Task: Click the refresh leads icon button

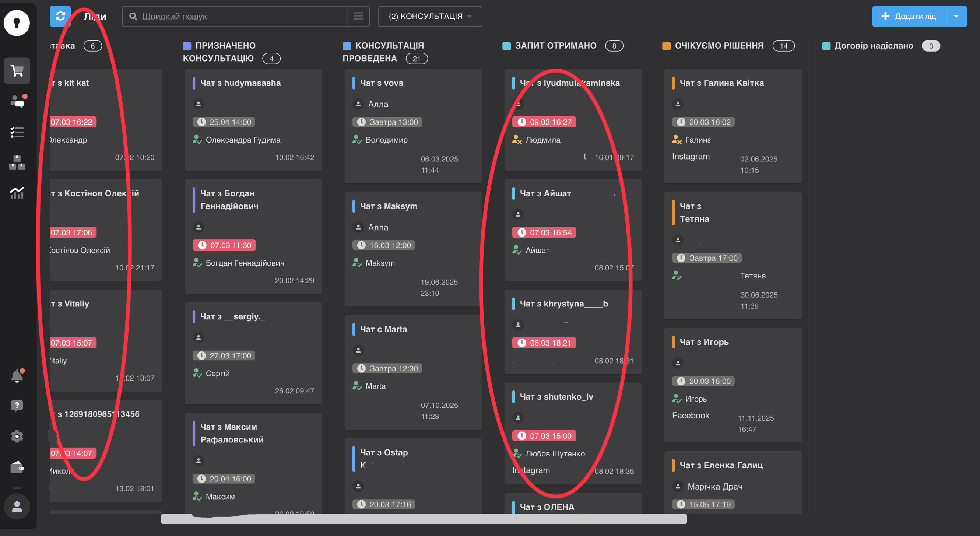Action: pos(60,16)
